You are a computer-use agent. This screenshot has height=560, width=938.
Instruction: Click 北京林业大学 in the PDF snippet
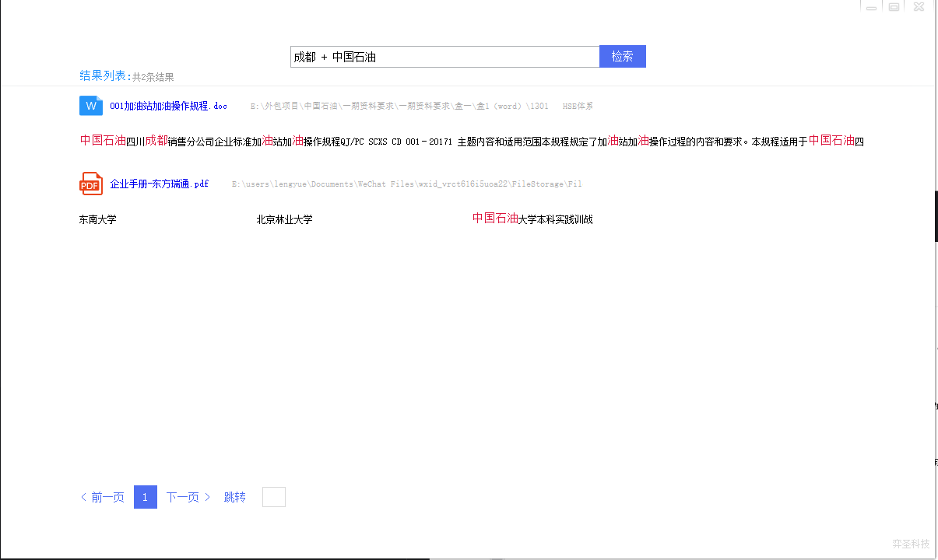pos(284,220)
